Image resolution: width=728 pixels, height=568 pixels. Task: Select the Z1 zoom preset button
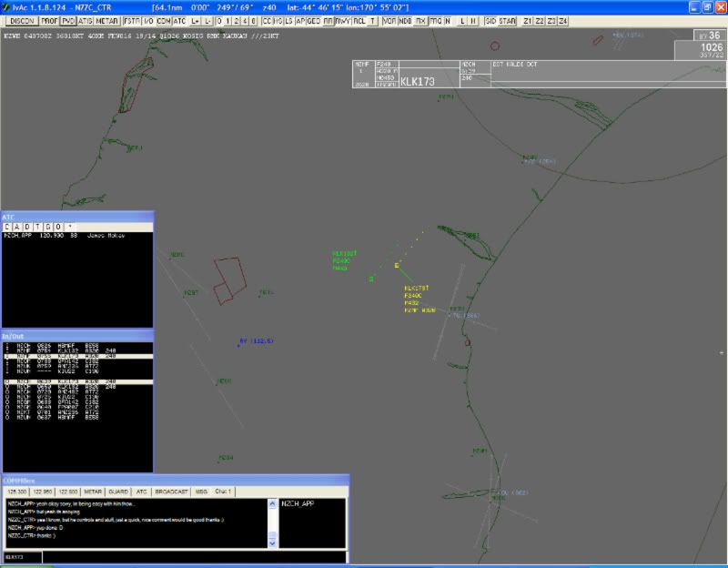[528, 20]
